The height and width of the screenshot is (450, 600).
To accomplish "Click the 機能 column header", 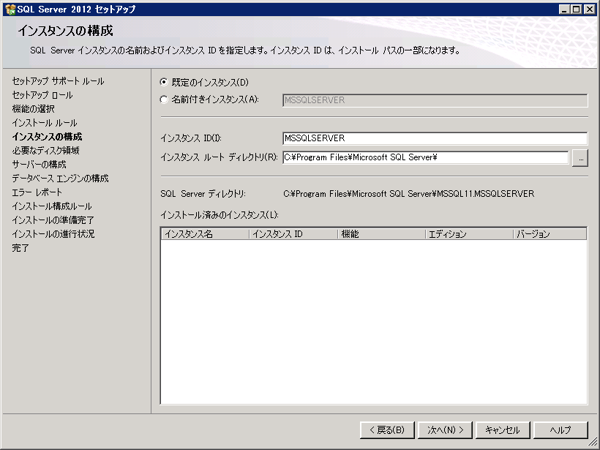I will pyautogui.click(x=381, y=234).
